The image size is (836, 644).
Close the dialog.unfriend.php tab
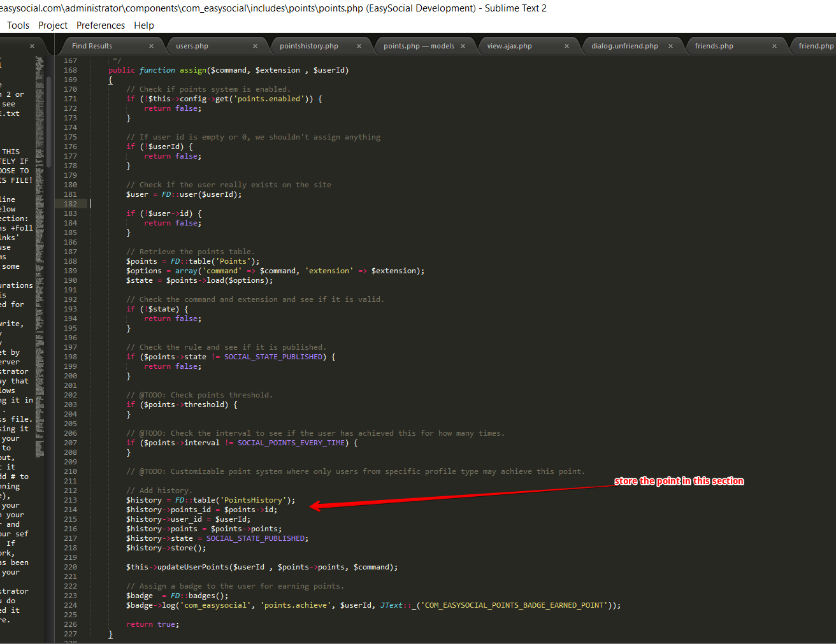click(x=670, y=46)
